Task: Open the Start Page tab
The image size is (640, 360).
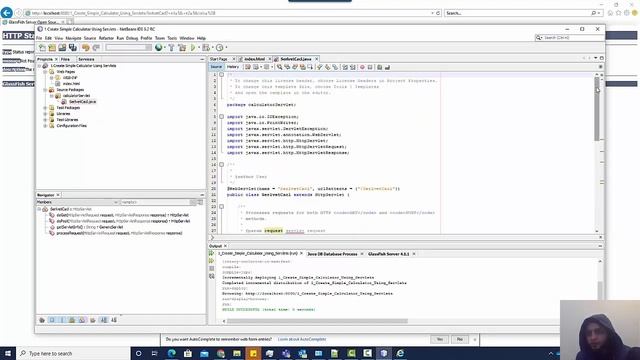Action: [x=218, y=59]
